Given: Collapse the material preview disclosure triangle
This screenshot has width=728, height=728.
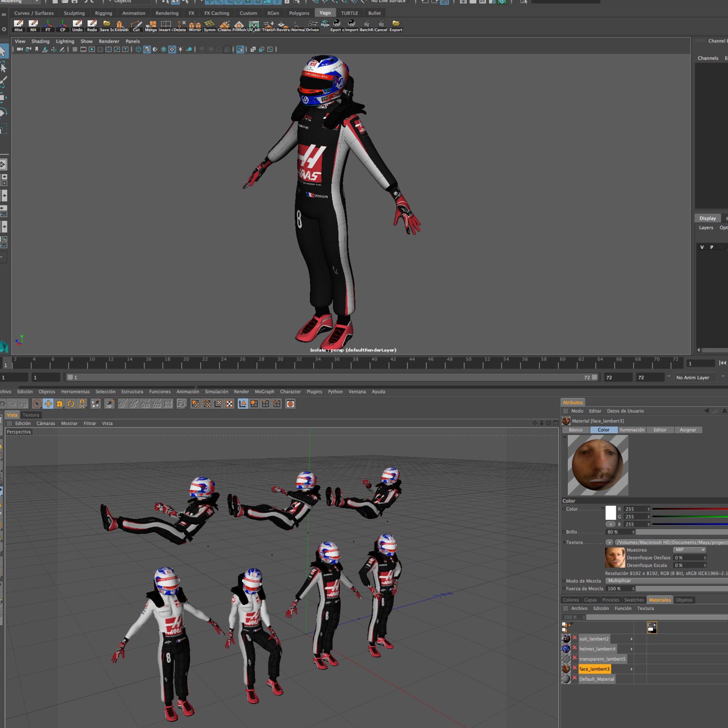Looking at the screenshot, I should pos(564,437).
